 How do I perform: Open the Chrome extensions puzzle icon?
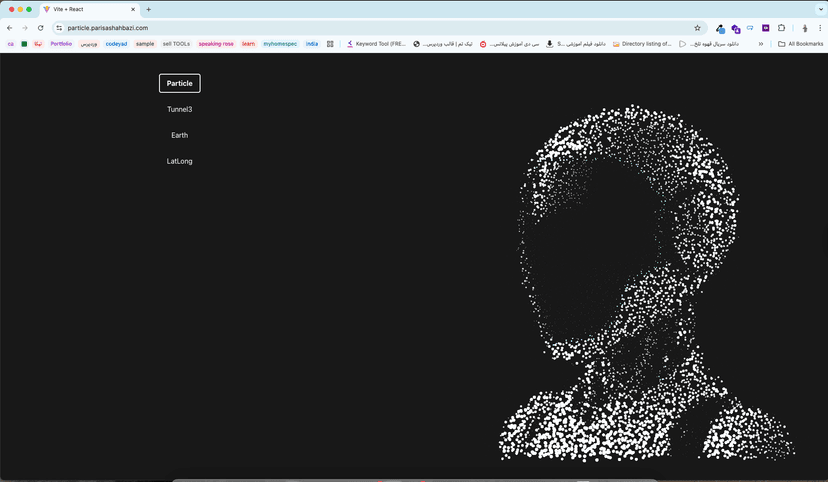(x=782, y=28)
